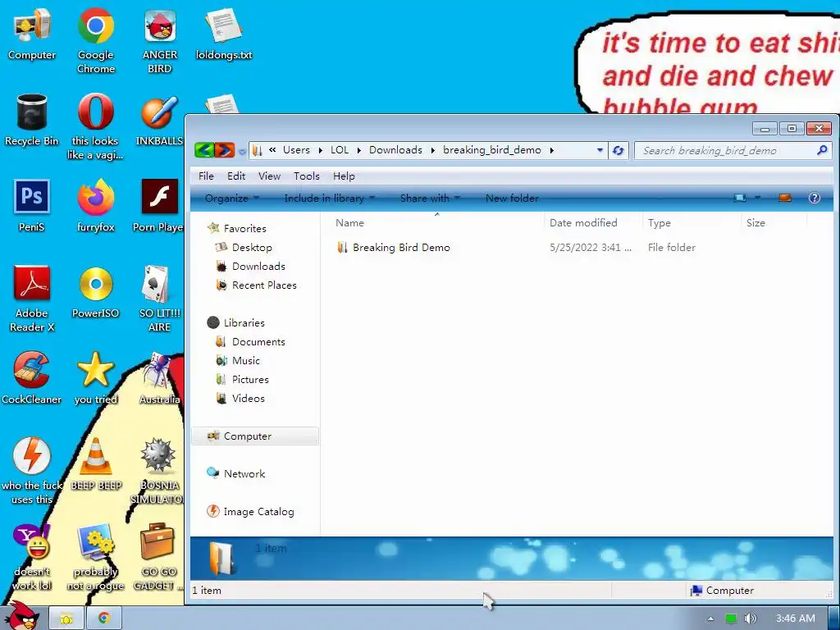
Task: Open the BEEP BEEP VLC cone icon
Action: [x=95, y=464]
